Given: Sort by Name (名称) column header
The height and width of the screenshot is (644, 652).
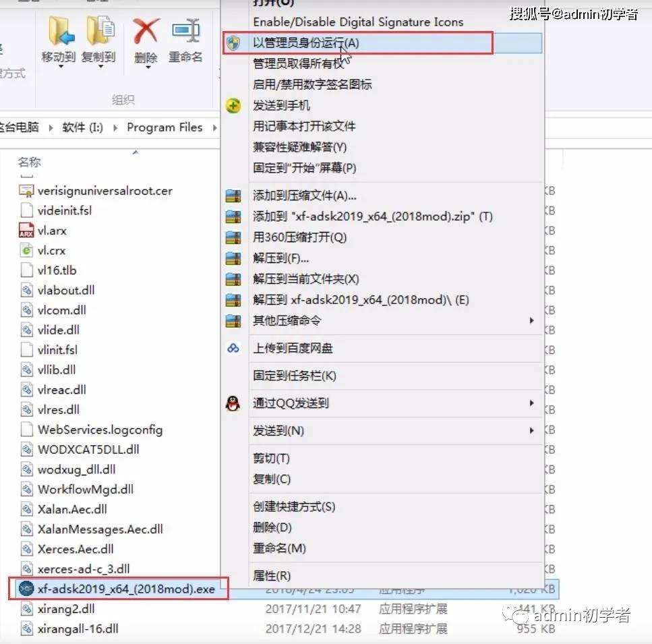Looking at the screenshot, I should [x=30, y=162].
